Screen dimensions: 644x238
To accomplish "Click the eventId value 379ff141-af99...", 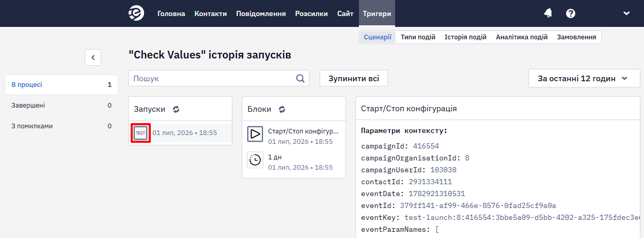I will click(x=478, y=205).
